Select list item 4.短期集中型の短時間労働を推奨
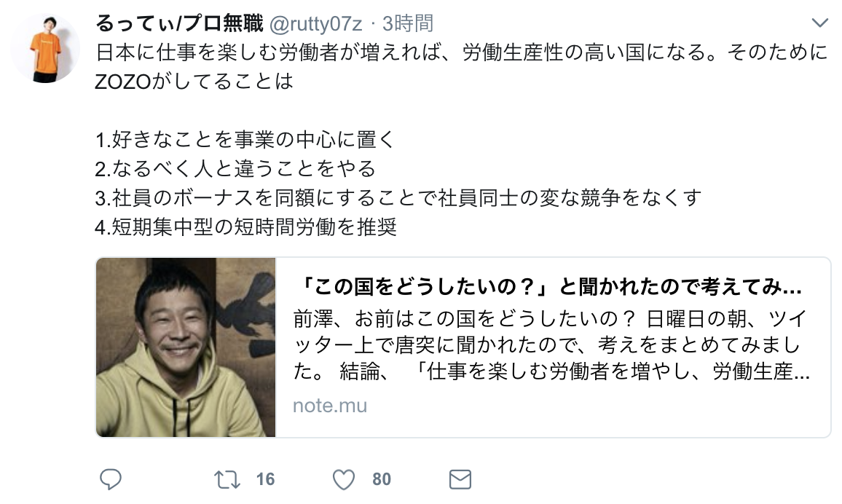This screenshot has width=842, height=504. click(246, 227)
